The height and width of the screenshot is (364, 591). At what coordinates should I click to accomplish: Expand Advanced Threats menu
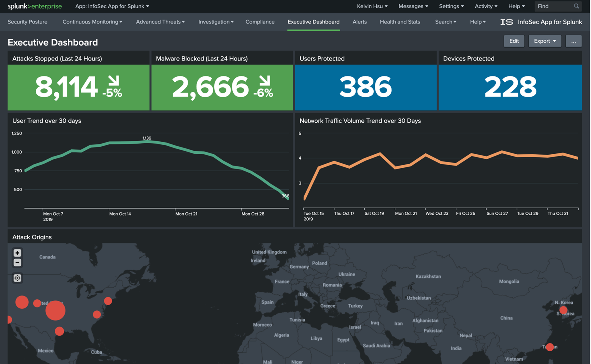click(x=160, y=22)
